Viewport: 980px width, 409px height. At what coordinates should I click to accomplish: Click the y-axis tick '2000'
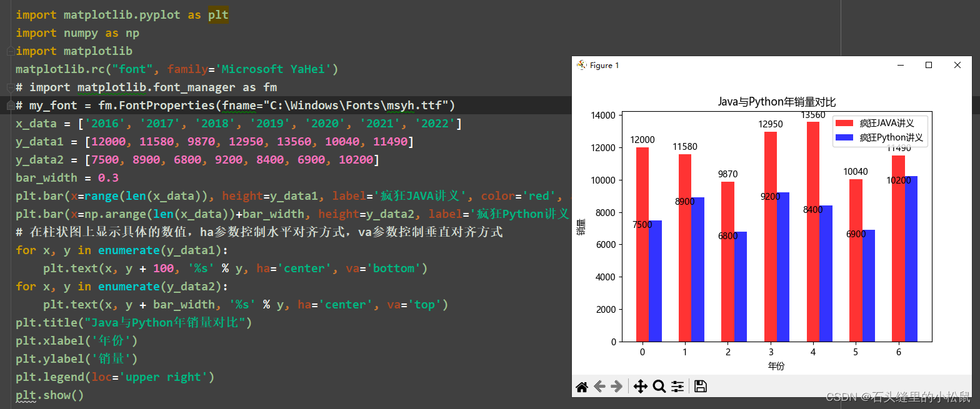[x=606, y=309]
